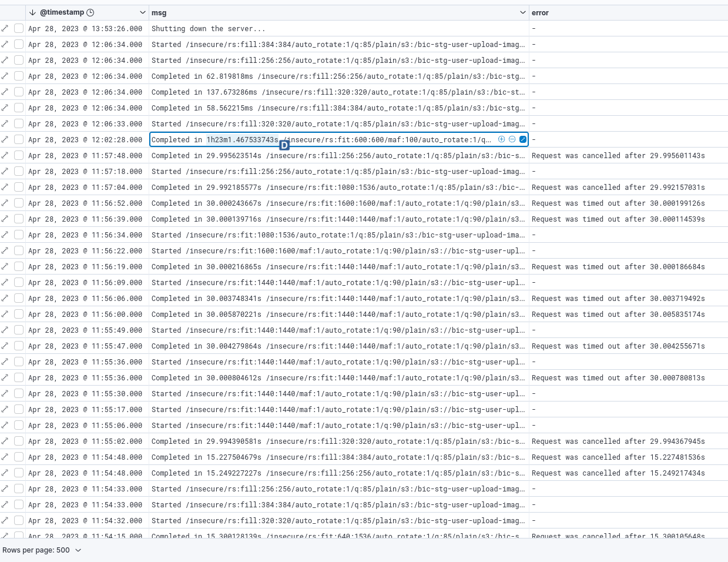
Task: Open the msg column options menu
Action: tap(522, 12)
